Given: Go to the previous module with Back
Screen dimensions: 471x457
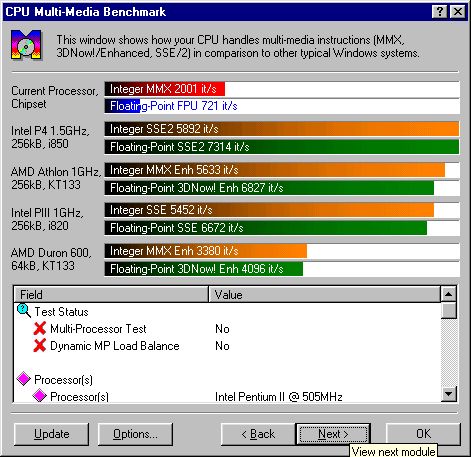Looking at the screenshot, I should click(258, 434).
